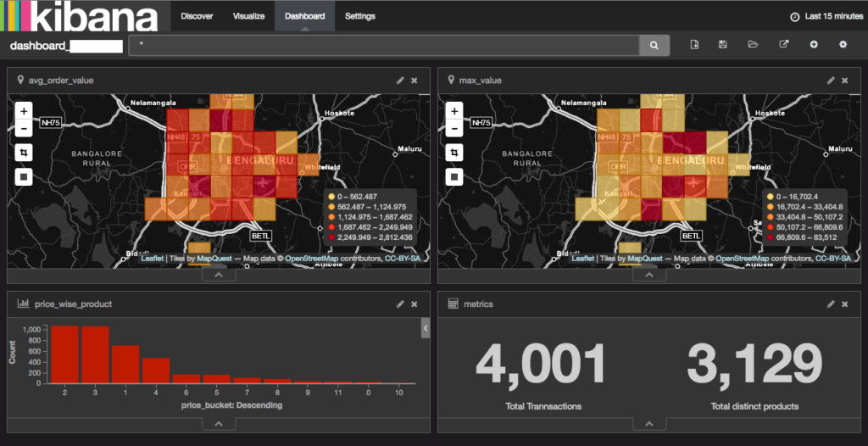Edit the max_value panel via pencil
This screenshot has width=868, height=446.
831,81
